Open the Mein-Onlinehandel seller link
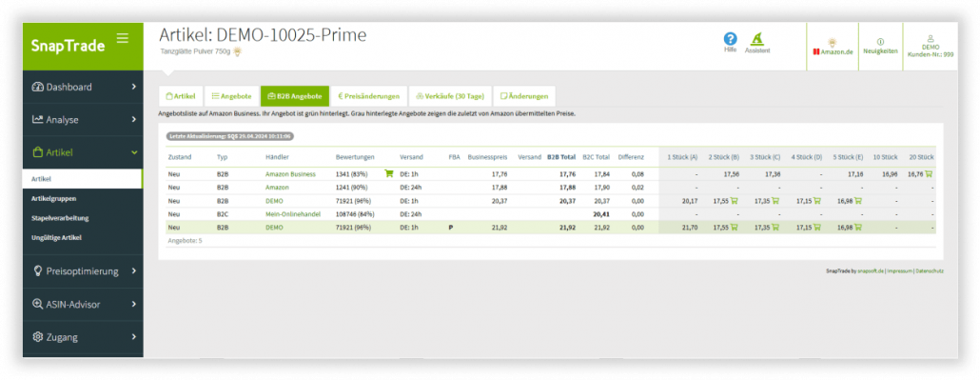The height and width of the screenshot is (380, 980). (292, 214)
